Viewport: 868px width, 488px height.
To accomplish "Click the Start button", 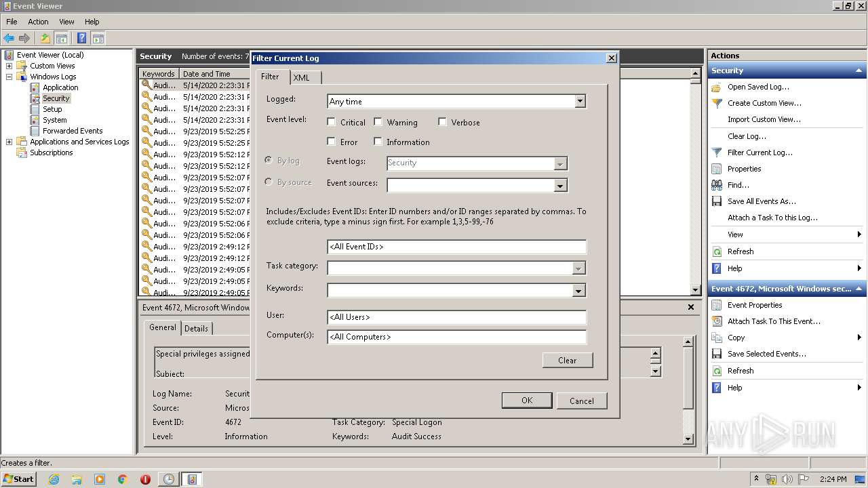I will [x=19, y=479].
